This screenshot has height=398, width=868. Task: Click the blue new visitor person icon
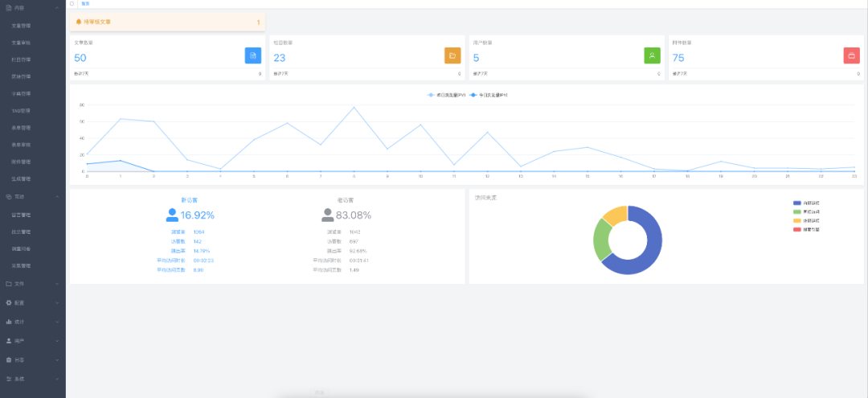pyautogui.click(x=172, y=215)
